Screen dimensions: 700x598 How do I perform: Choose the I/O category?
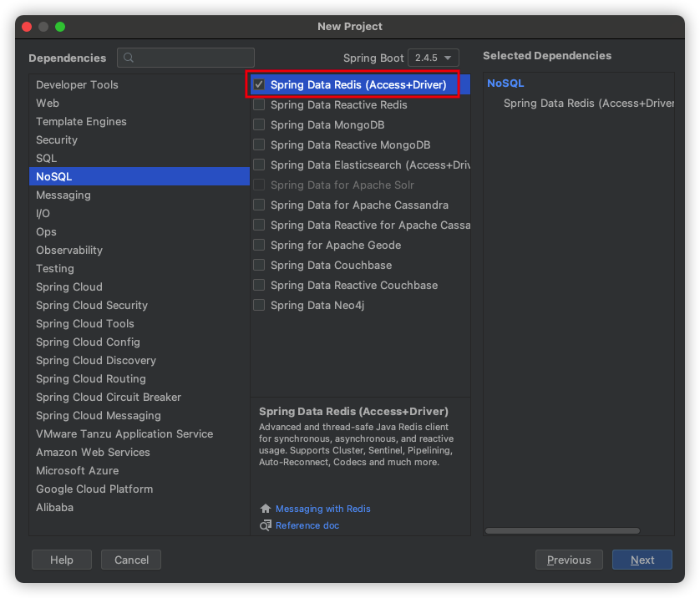139,213
